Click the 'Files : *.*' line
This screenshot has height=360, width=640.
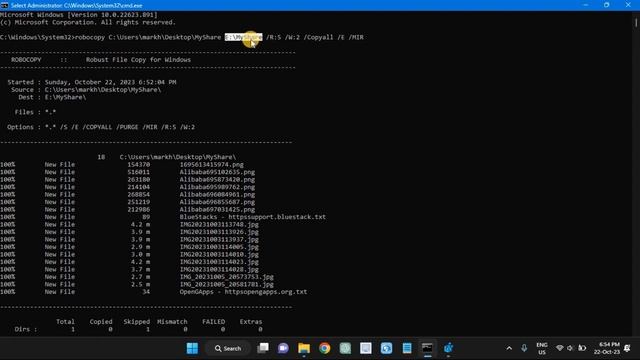[35, 112]
